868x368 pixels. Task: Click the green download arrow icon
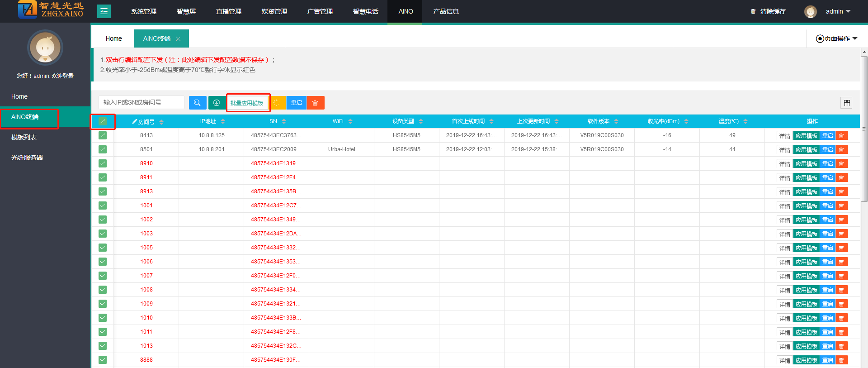(x=217, y=103)
